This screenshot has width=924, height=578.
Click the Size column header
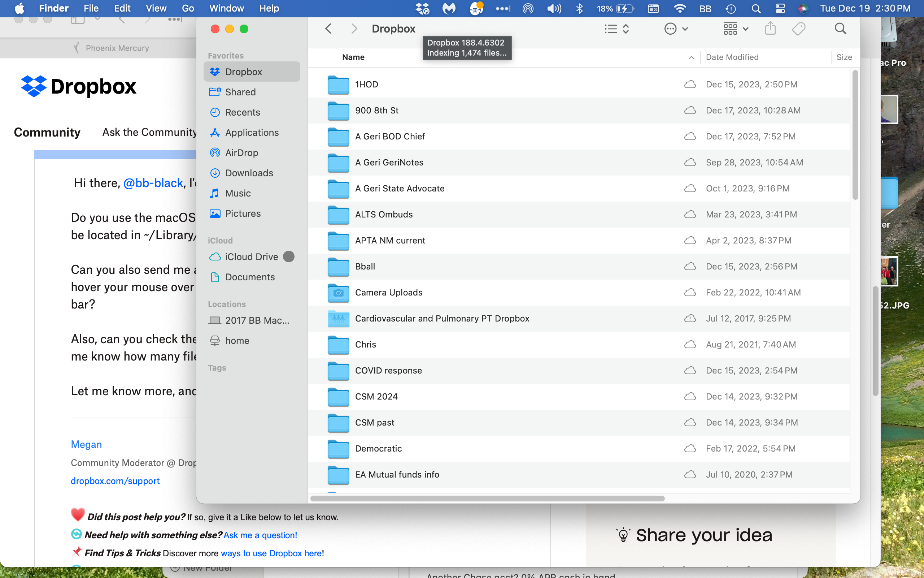click(x=844, y=57)
